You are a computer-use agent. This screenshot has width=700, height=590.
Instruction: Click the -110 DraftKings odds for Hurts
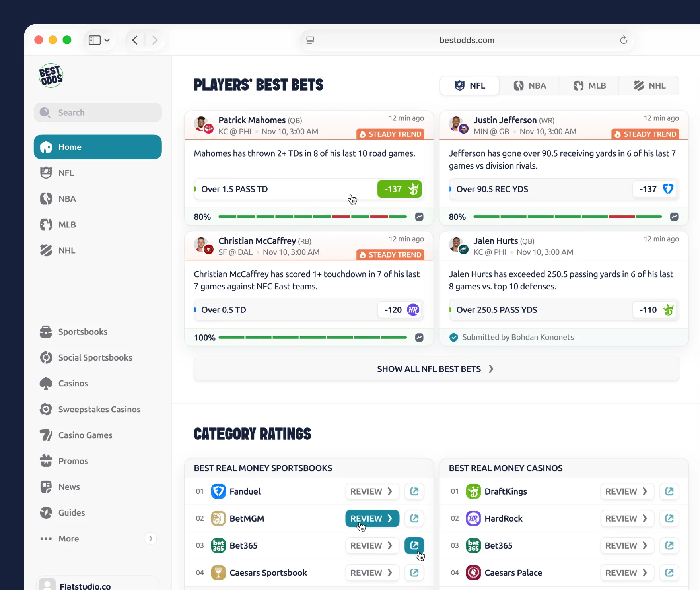(x=655, y=310)
